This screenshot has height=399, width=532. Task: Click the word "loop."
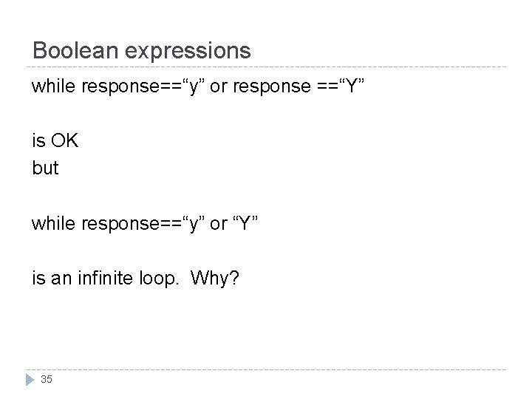pos(159,279)
